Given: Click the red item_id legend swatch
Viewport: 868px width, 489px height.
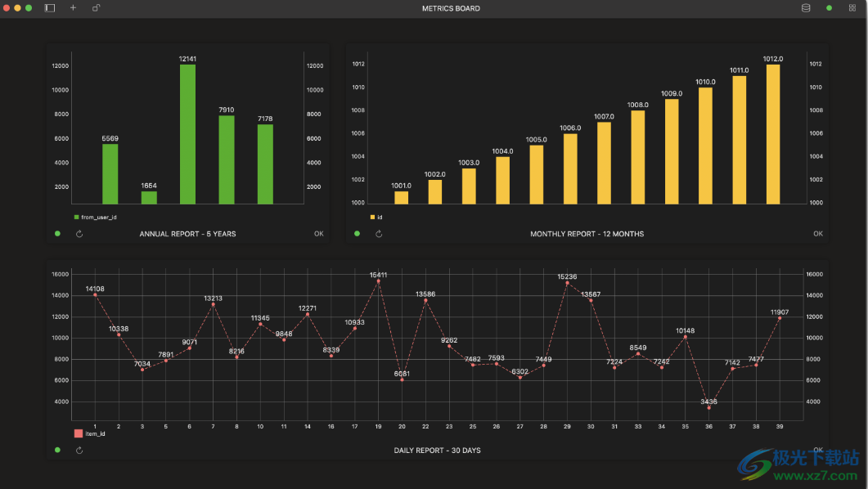Looking at the screenshot, I should click(x=79, y=433).
